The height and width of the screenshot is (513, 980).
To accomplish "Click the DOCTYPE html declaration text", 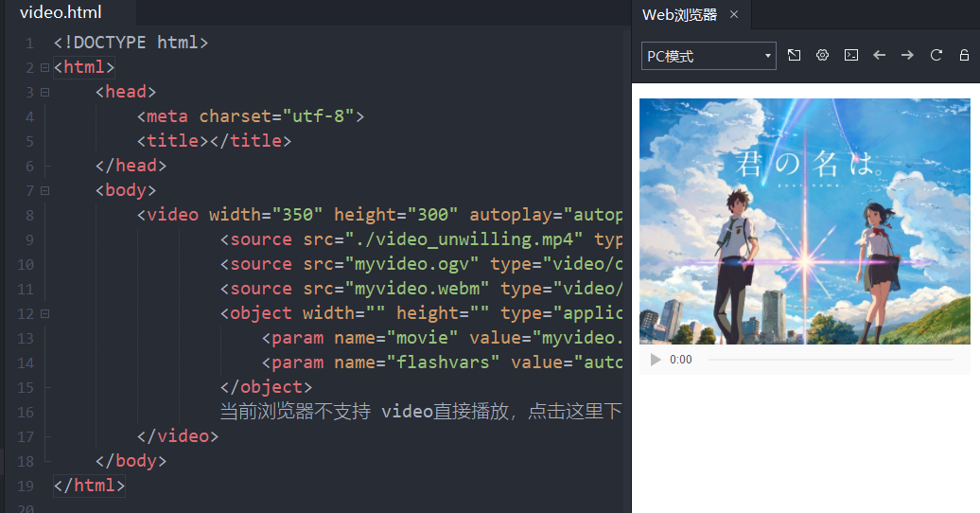I will click(x=131, y=43).
